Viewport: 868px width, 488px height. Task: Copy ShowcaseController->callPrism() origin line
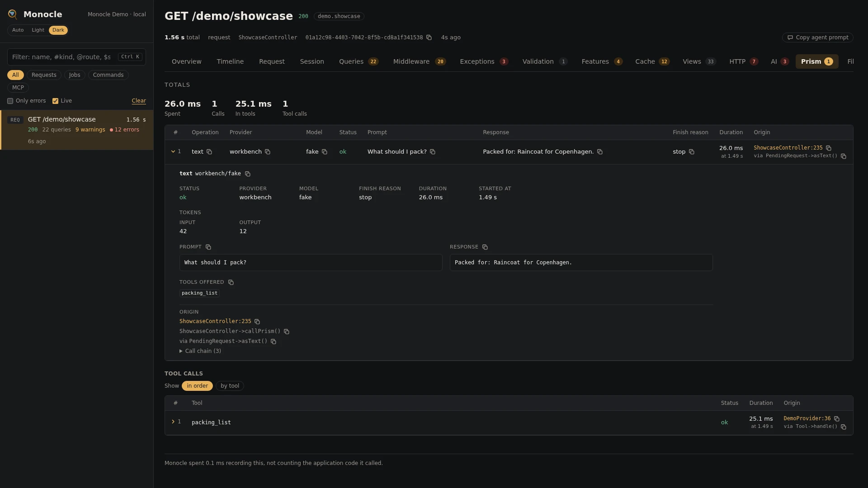click(287, 332)
